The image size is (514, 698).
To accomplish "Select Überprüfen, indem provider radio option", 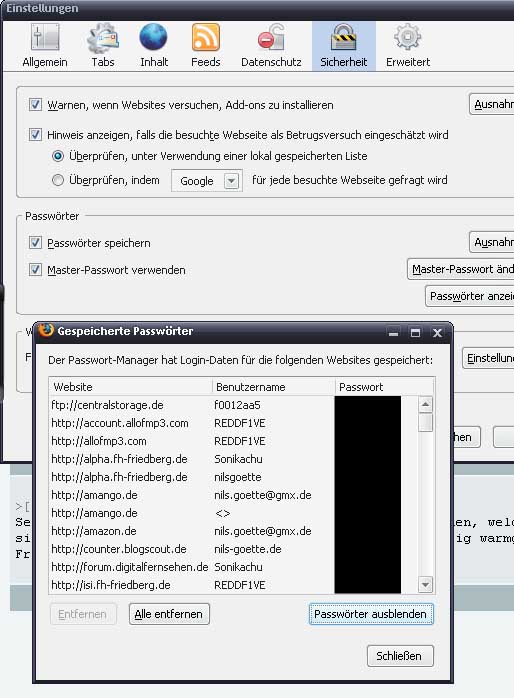I will pyautogui.click(x=58, y=180).
